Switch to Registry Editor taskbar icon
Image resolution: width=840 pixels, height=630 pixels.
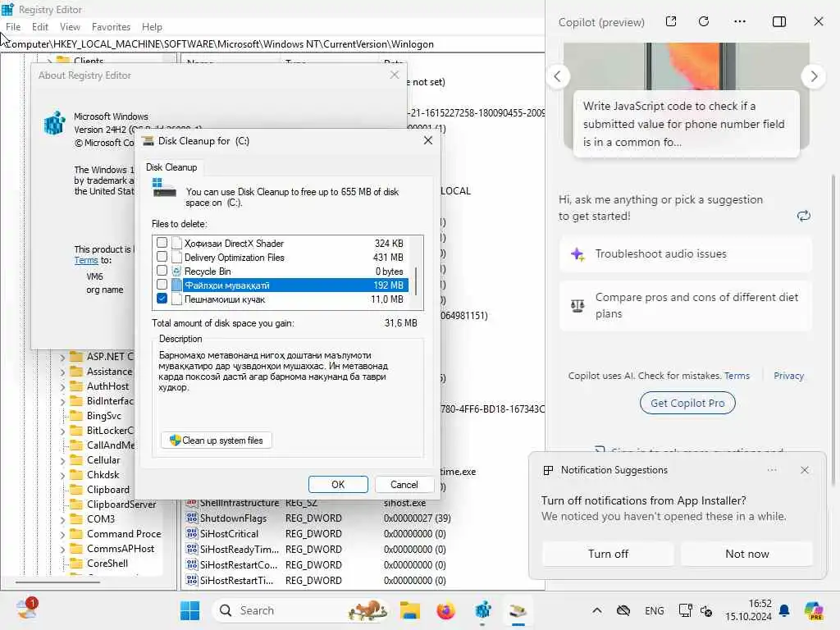(x=482, y=610)
